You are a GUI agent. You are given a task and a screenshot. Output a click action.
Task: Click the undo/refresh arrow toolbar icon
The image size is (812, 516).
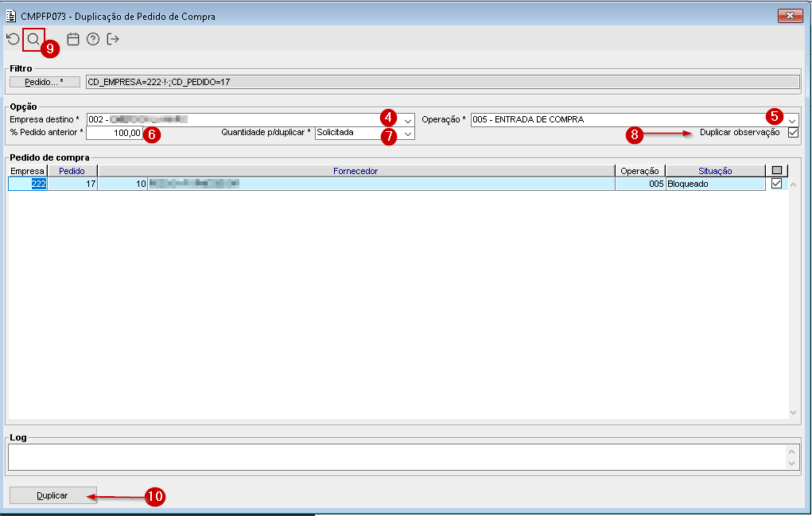13,39
